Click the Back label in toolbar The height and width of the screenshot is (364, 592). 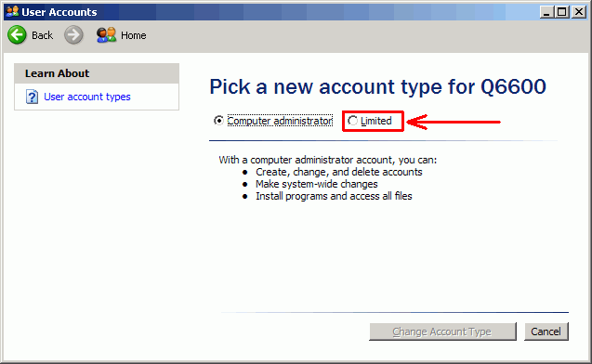tap(43, 35)
